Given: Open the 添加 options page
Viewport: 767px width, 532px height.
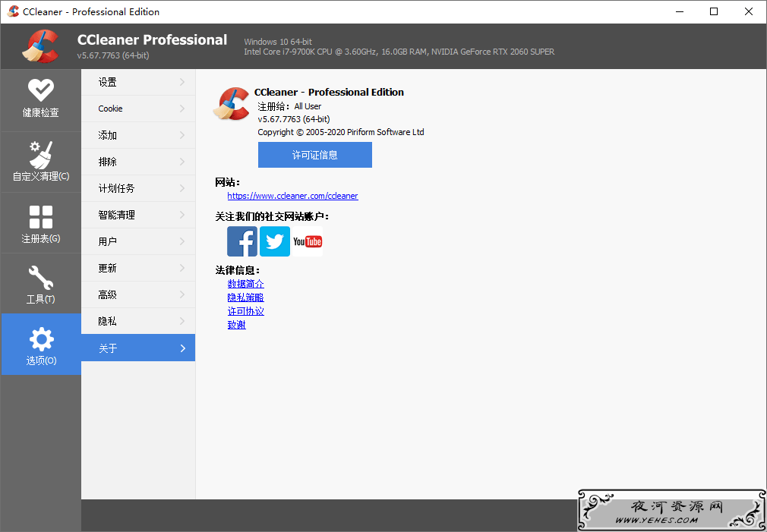Looking at the screenshot, I should (138, 135).
